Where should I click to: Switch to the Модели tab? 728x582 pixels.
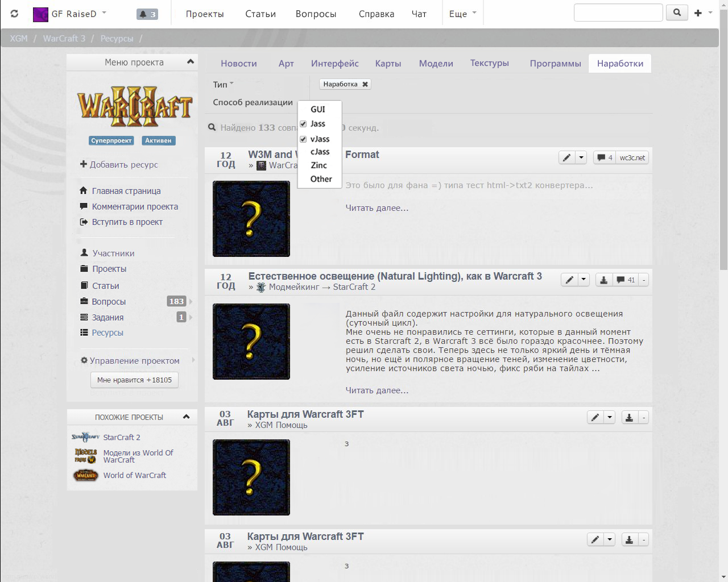436,64
